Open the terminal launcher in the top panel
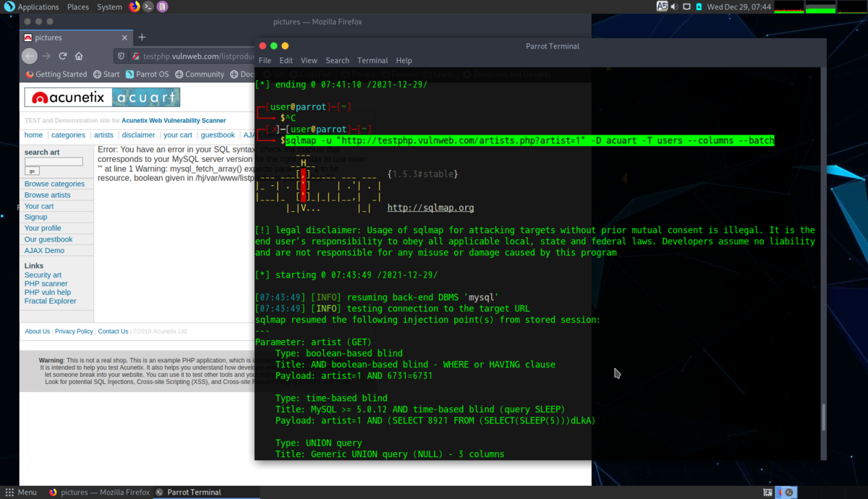 148,7
